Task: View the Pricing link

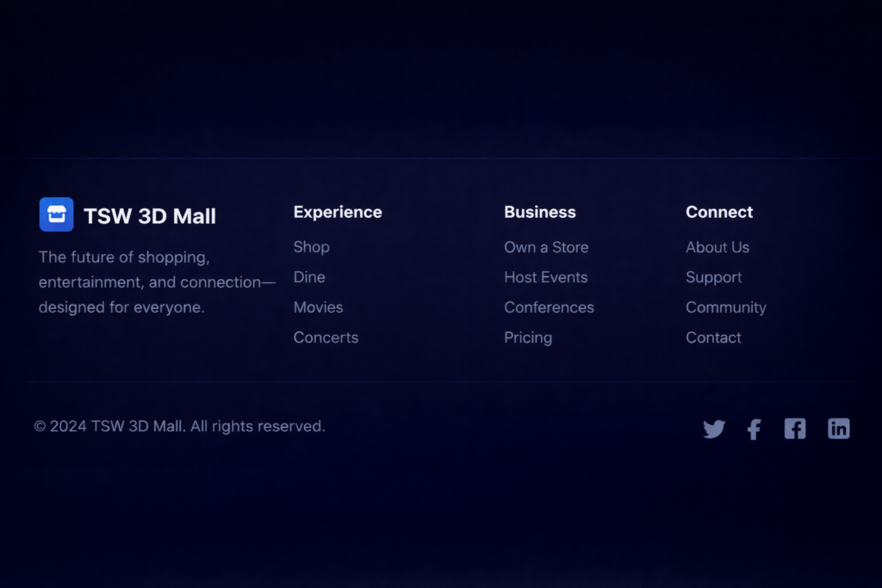Action: click(x=528, y=337)
